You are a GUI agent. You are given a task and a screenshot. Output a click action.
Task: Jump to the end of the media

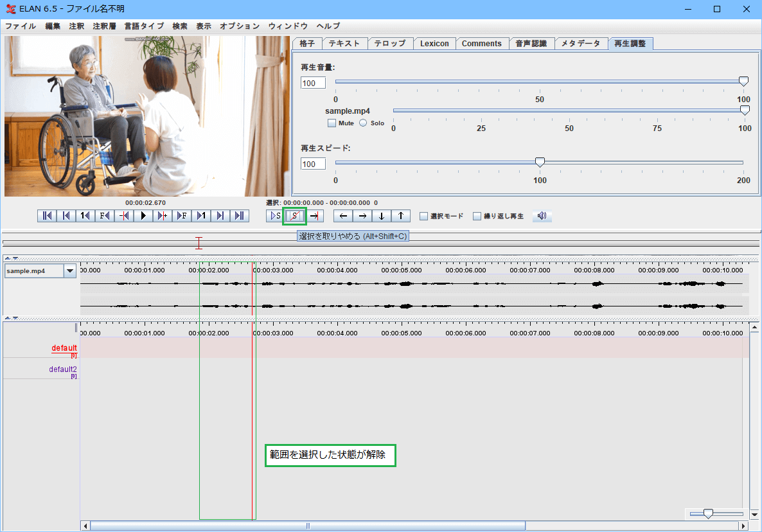point(240,216)
